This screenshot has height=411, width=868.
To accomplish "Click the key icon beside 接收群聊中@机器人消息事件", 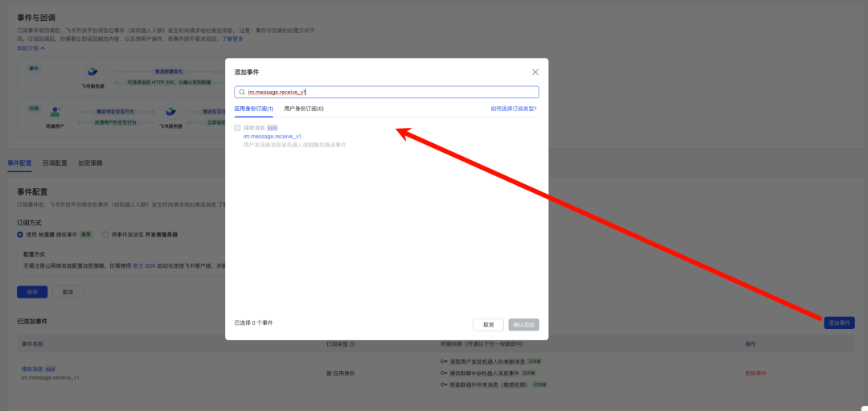I will coord(444,373).
